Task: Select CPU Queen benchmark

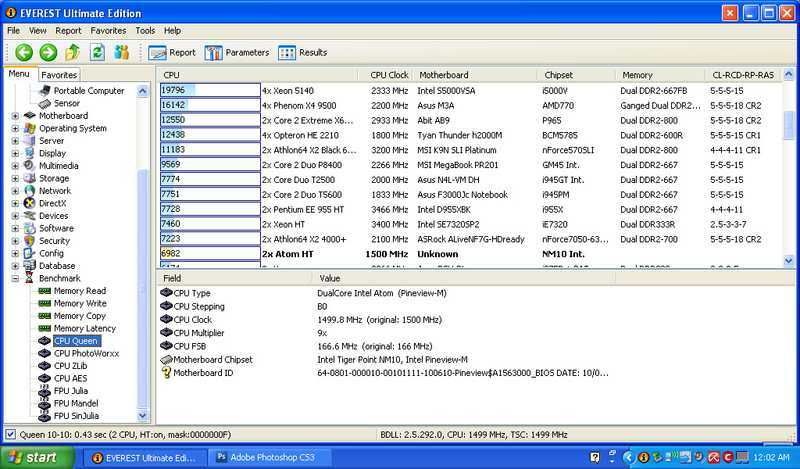Action: click(x=76, y=341)
